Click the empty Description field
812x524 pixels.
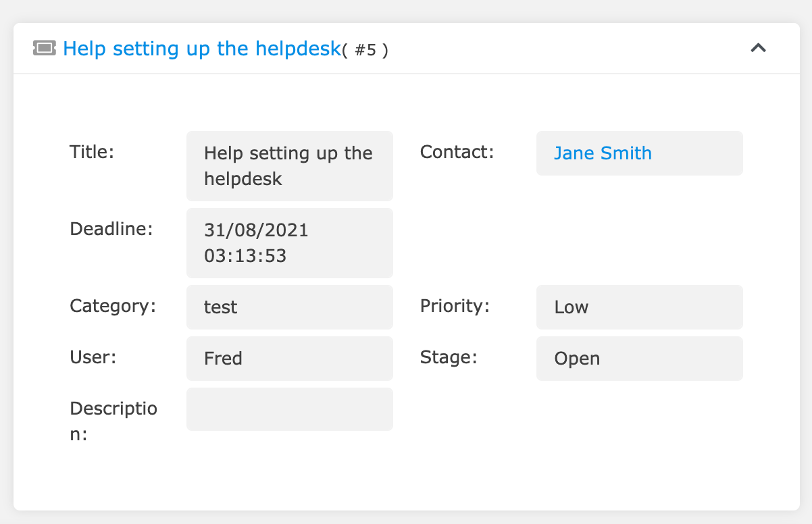pyautogui.click(x=289, y=409)
